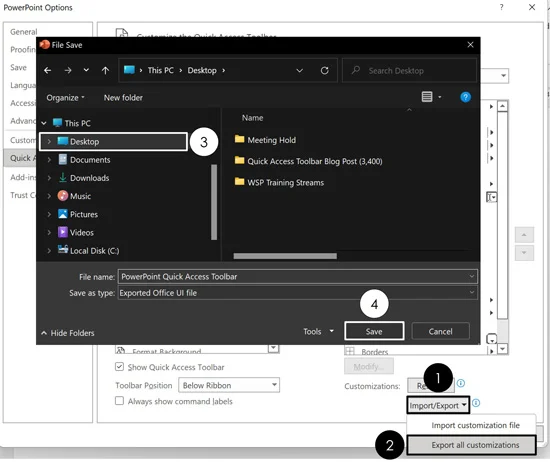
Task: Open Toolbar Position dropdown
Action: point(229,385)
